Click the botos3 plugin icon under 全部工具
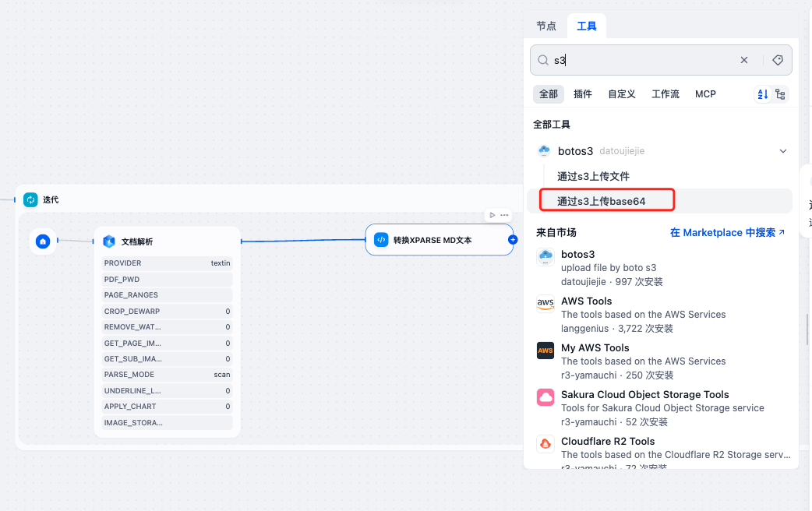The image size is (812, 511). 544,150
